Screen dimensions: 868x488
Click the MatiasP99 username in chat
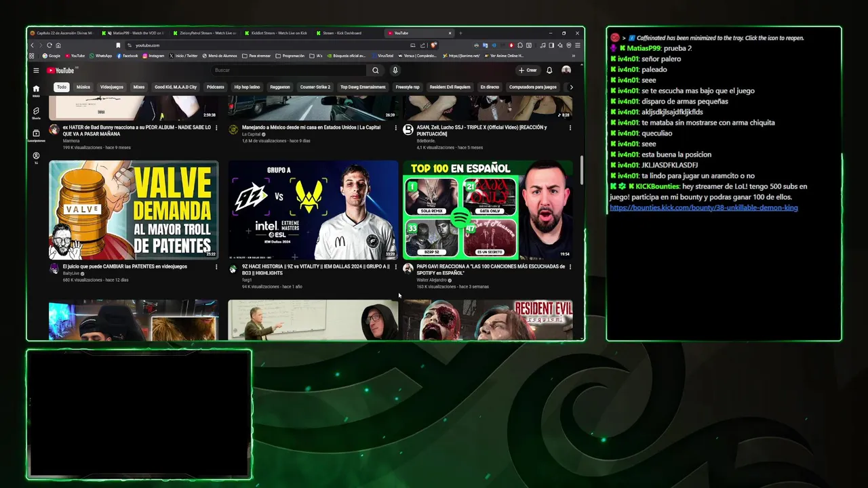(x=643, y=48)
